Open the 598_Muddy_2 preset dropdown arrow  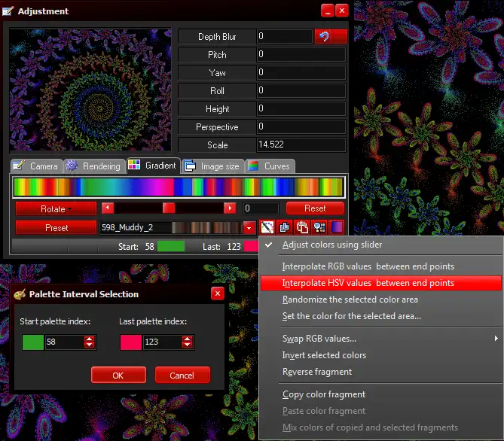[x=249, y=228]
